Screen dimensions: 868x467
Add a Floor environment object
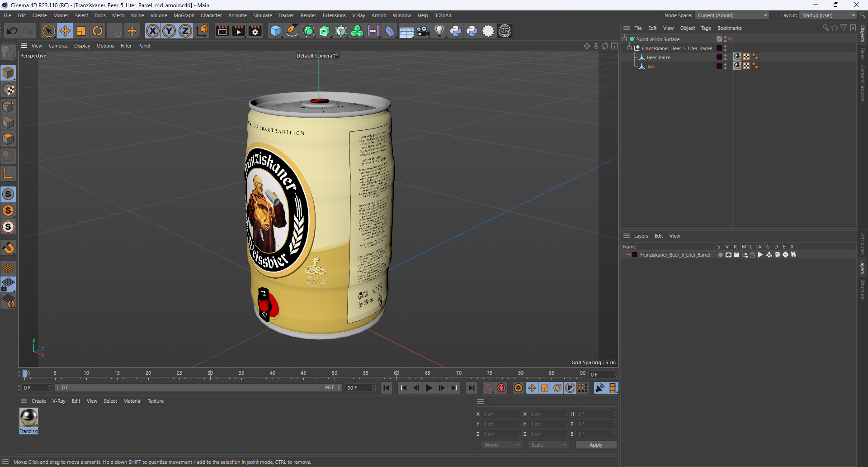(x=406, y=31)
